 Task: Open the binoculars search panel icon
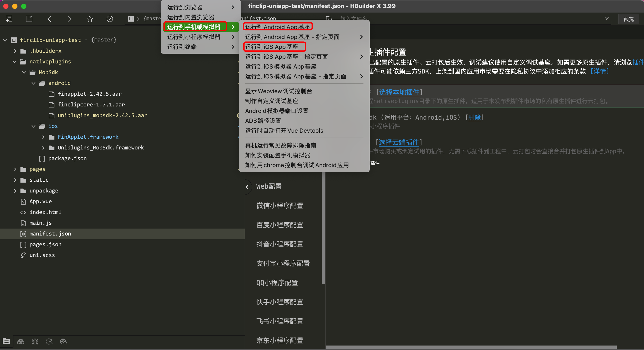coord(20,341)
